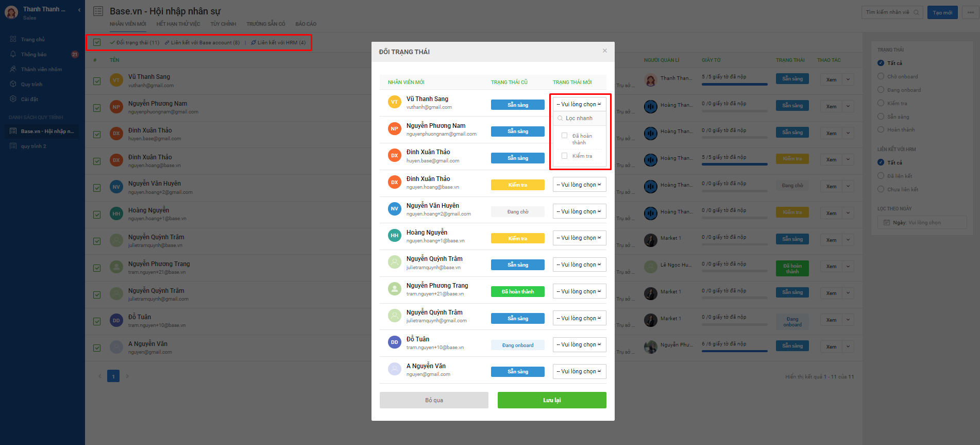Click HH avatar of Hoàng Nguyễn in dialog
The image size is (980, 445).
(x=394, y=236)
